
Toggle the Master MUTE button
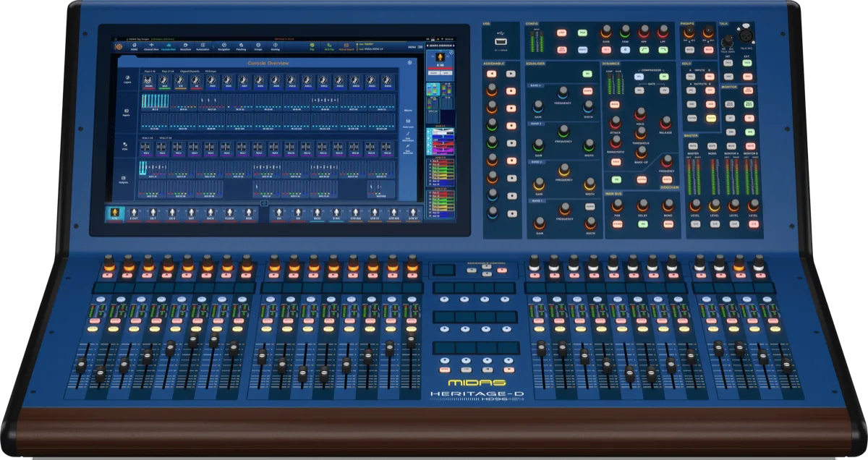coord(693,146)
